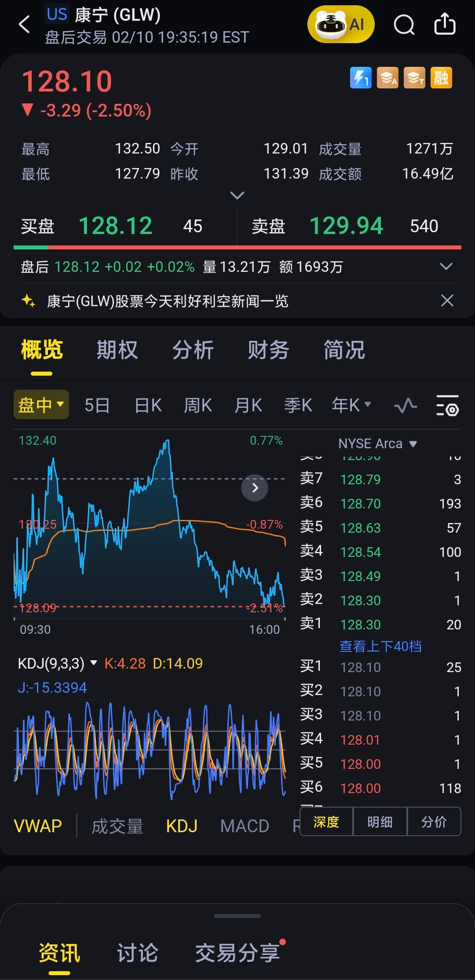The image size is (475, 980).
Task: Open the chart settings icon
Action: 448,405
